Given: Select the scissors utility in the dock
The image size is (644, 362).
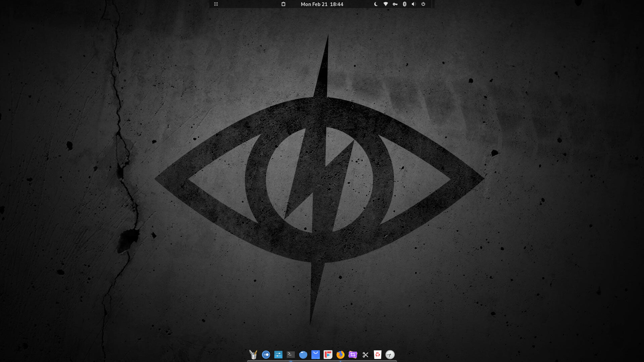Looking at the screenshot, I should [x=365, y=355].
